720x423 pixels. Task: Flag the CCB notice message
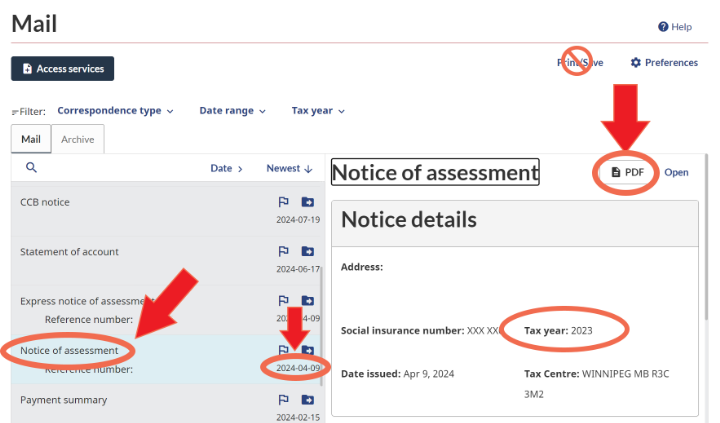(284, 202)
